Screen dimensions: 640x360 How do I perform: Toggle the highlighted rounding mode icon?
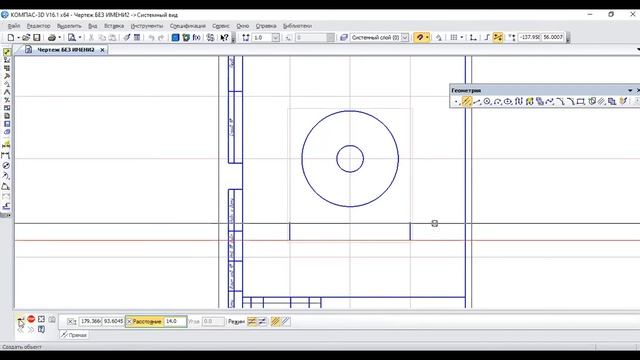pos(498,38)
